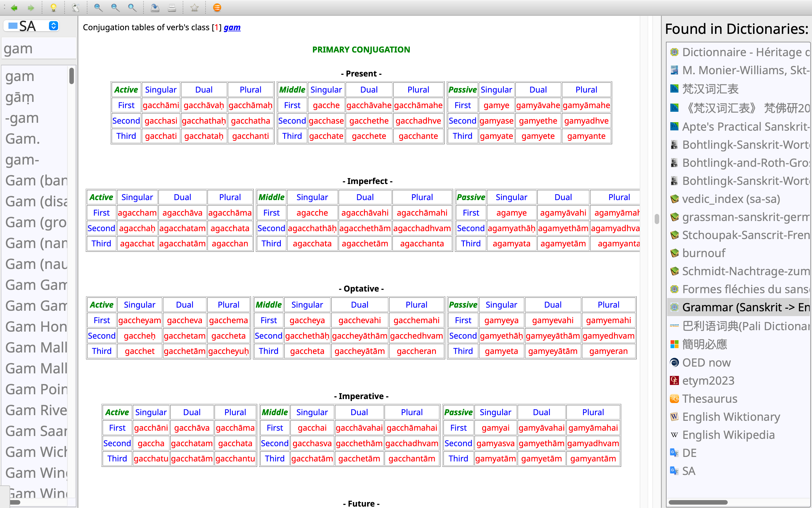Image resolution: width=812 pixels, height=508 pixels.
Task: Zoom in with the plus magnifier
Action: pos(98,7)
